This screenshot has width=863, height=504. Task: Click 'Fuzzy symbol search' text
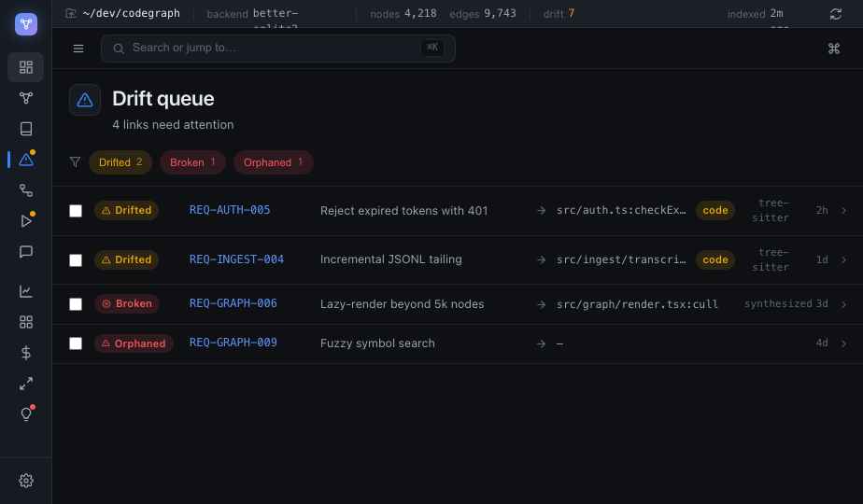377,343
